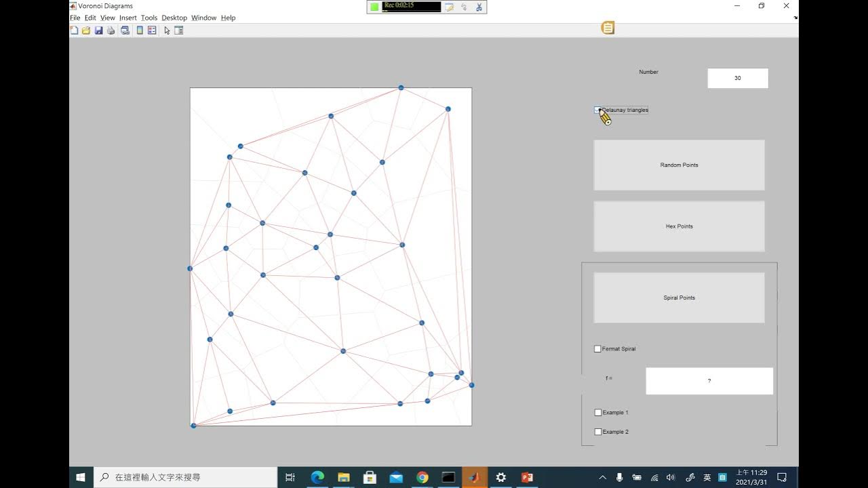The image size is (868, 488).
Task: Open the Mail app on the taskbar
Action: point(396,477)
